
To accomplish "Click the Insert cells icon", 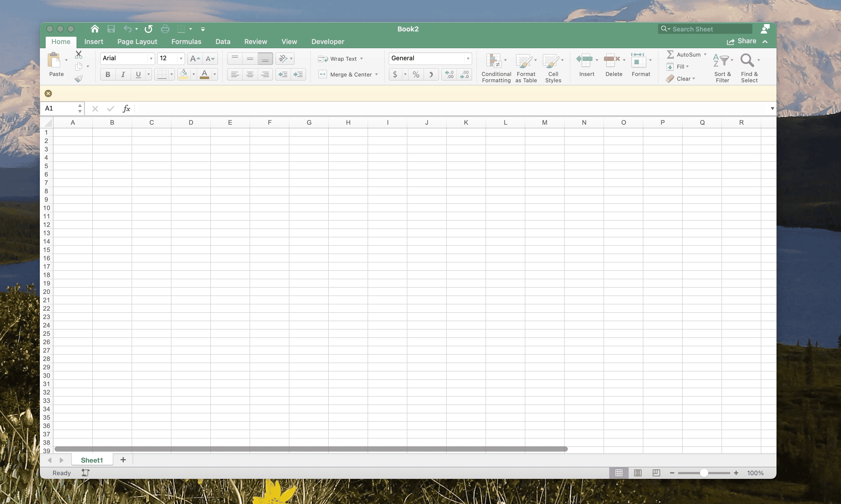I will click(584, 60).
